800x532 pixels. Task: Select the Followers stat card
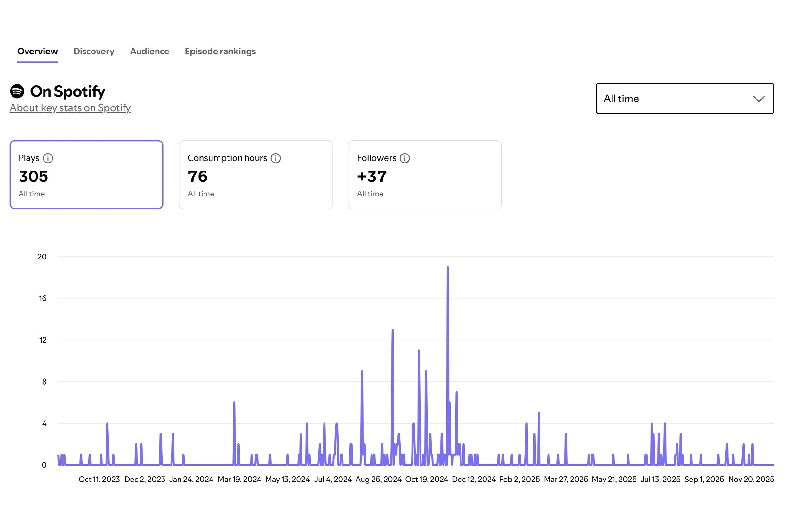click(x=425, y=175)
